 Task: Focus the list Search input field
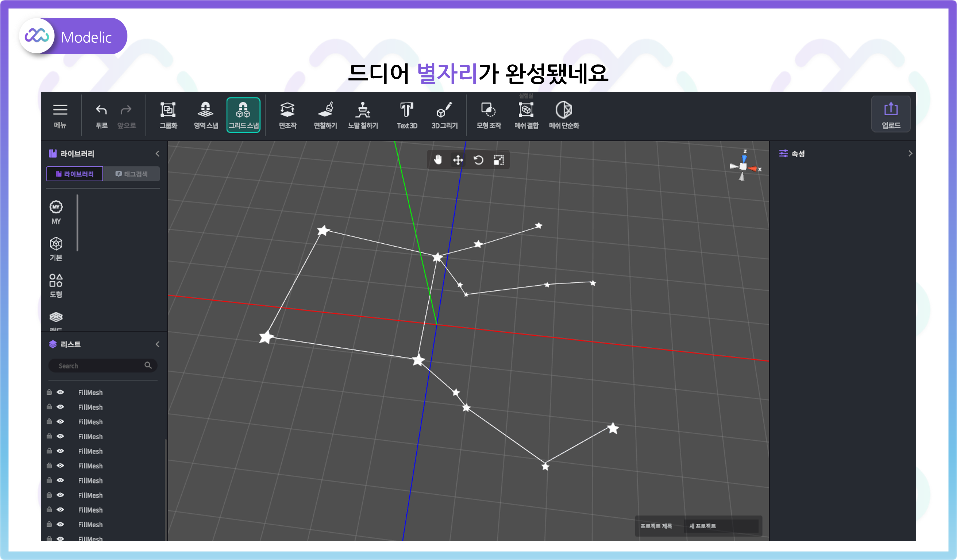point(103,366)
